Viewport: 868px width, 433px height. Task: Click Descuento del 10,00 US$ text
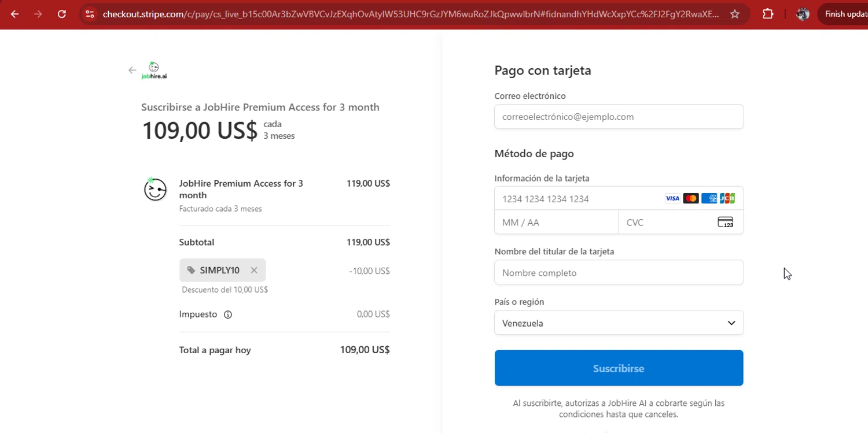pyautogui.click(x=225, y=290)
